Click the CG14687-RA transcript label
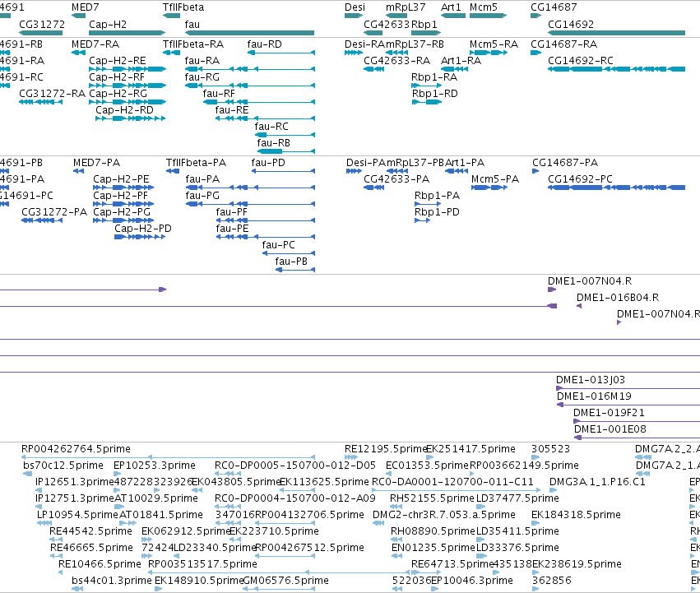700x593 pixels. (x=563, y=44)
